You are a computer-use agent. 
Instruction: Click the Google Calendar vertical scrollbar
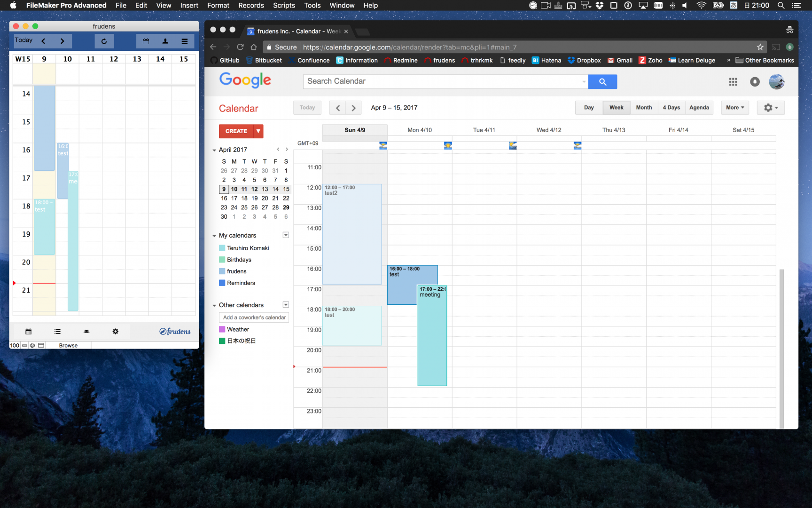coord(781,348)
